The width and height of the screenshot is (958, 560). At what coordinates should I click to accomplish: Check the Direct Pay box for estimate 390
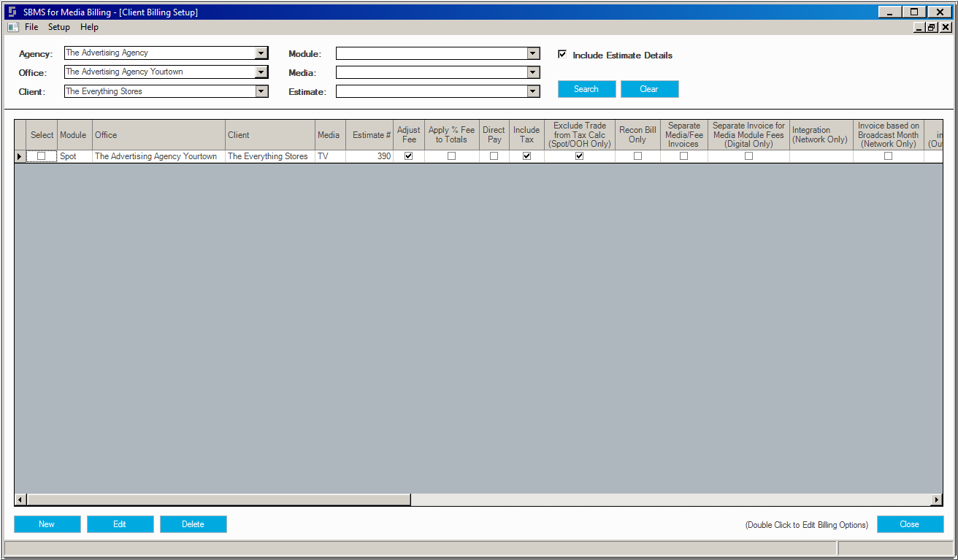click(494, 156)
